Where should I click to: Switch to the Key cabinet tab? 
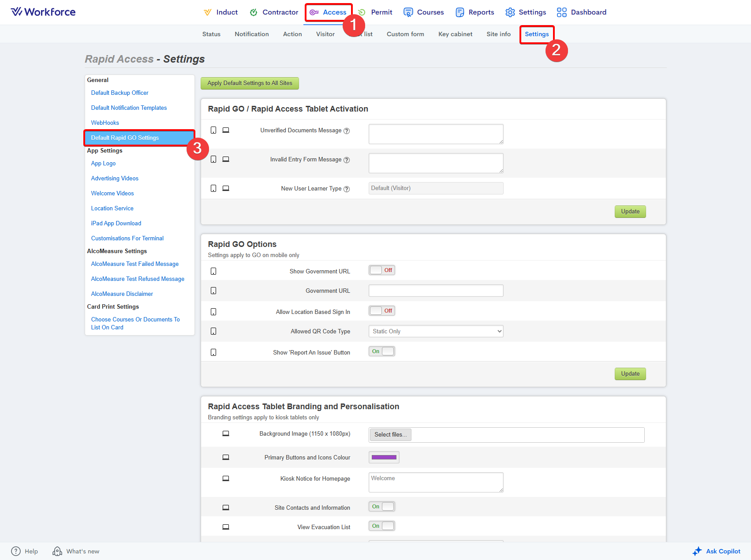point(455,34)
